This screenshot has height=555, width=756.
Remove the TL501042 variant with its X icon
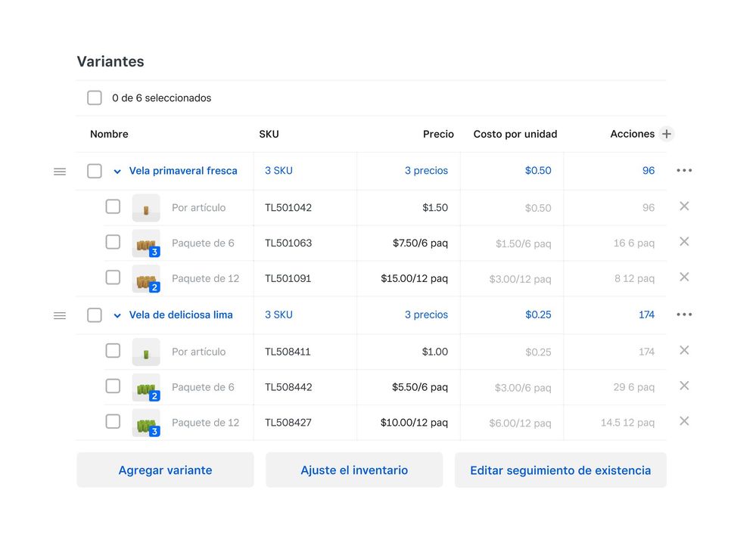pos(684,206)
